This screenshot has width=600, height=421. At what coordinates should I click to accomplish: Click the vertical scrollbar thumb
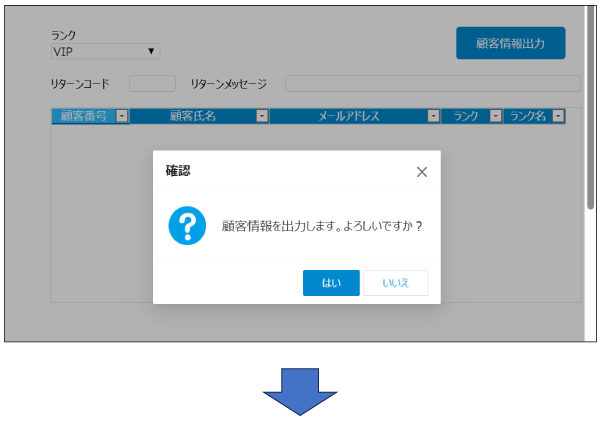pos(590,108)
